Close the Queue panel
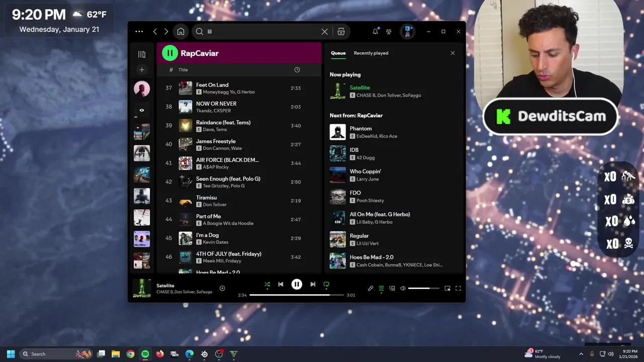 pyautogui.click(x=452, y=53)
